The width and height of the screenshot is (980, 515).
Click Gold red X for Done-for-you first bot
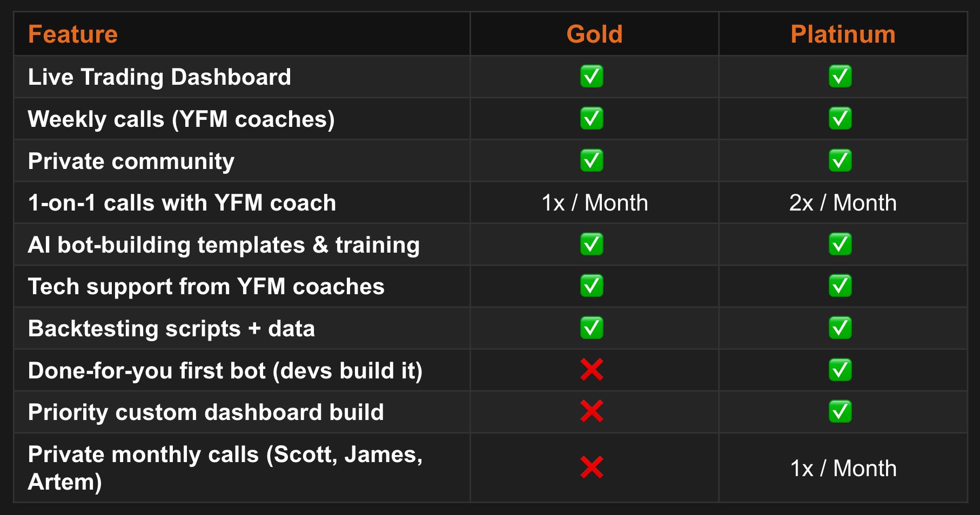click(592, 370)
